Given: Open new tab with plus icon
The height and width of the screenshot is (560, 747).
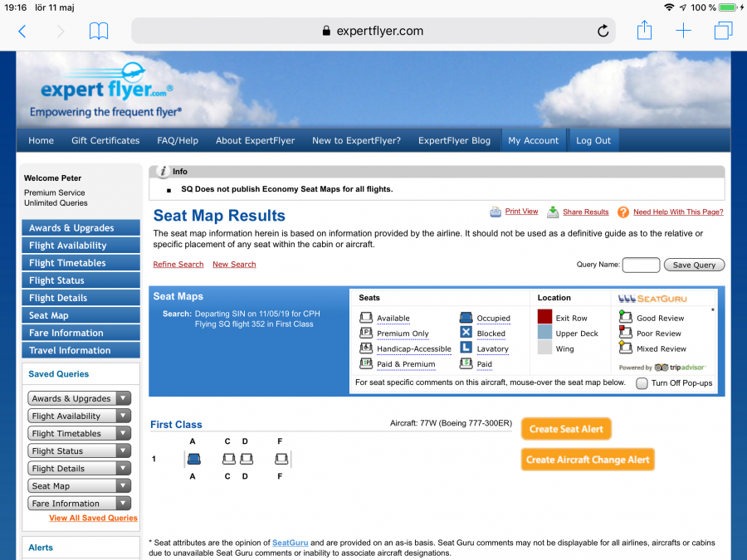Looking at the screenshot, I should point(683,32).
